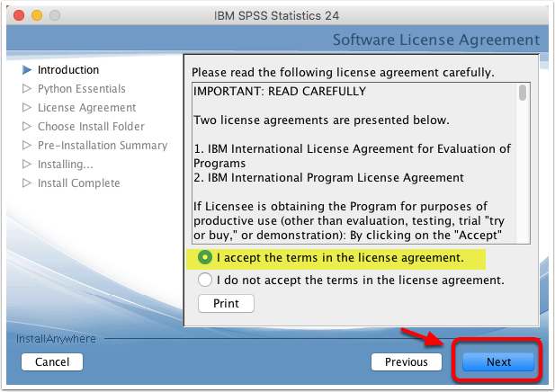
Task: Click the License Agreement step triangle
Action: coord(27,107)
